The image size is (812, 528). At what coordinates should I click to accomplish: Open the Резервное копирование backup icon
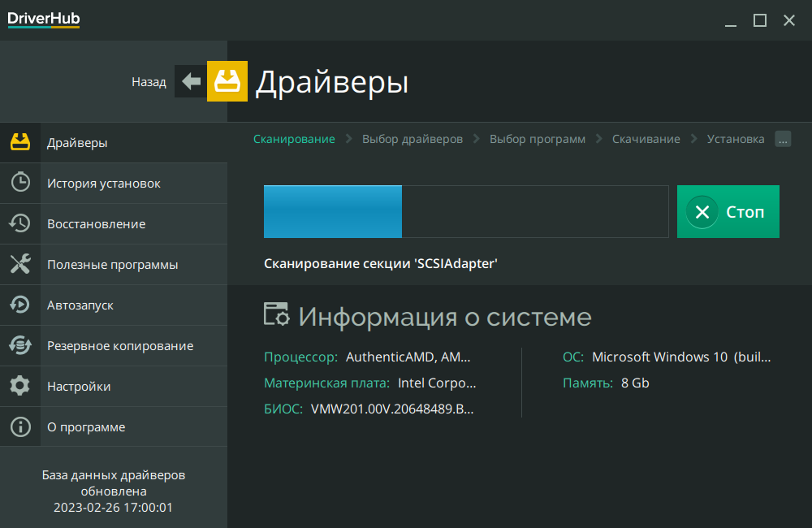click(20, 345)
